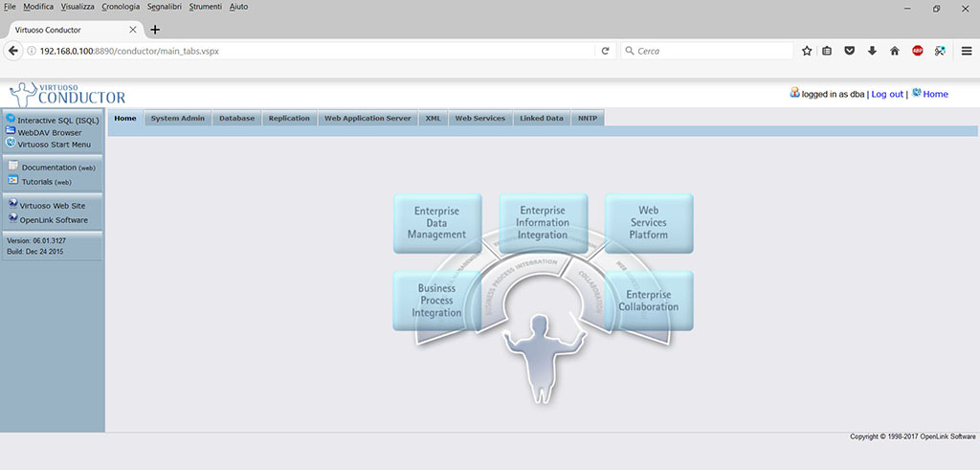This screenshot has height=470, width=980.
Task: Open the Virtuoso Web Site link
Action: click(x=53, y=206)
